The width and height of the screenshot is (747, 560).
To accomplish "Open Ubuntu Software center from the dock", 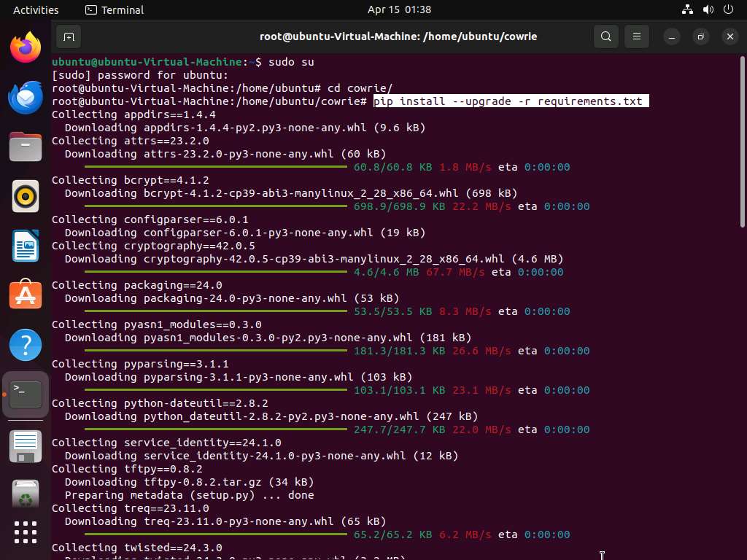I will point(26,295).
